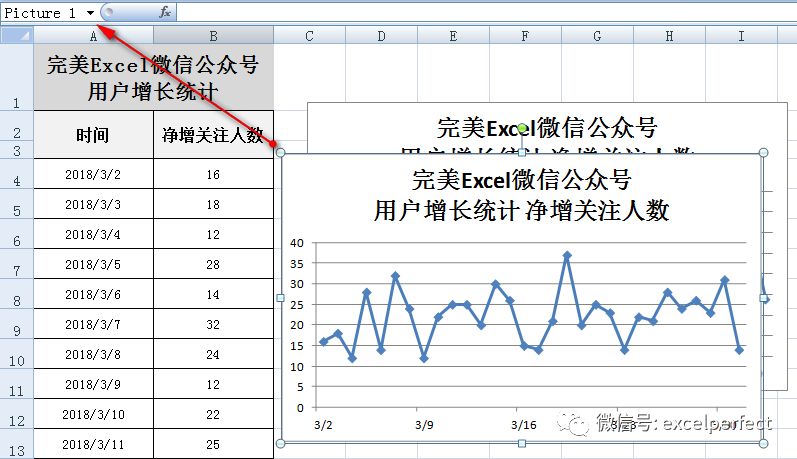The image size is (797, 459).
Task: Select row 10 header
Action: click(x=17, y=354)
